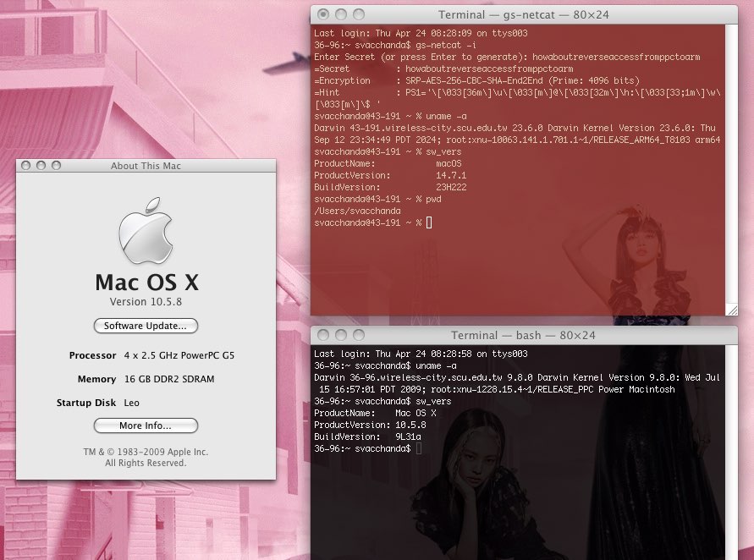Close the About This Mac window
This screenshot has width=754, height=560.
coord(26,165)
